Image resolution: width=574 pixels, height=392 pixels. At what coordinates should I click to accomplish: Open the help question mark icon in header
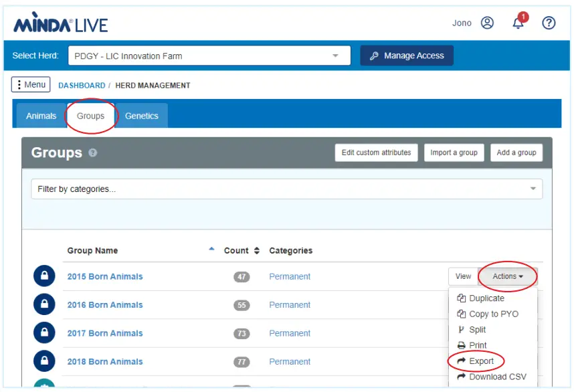coord(549,23)
